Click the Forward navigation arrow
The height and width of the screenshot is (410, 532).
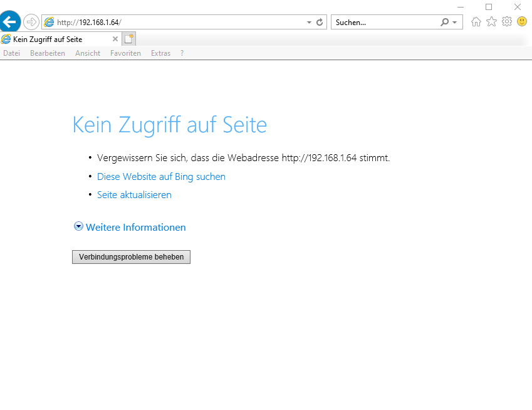tap(31, 22)
